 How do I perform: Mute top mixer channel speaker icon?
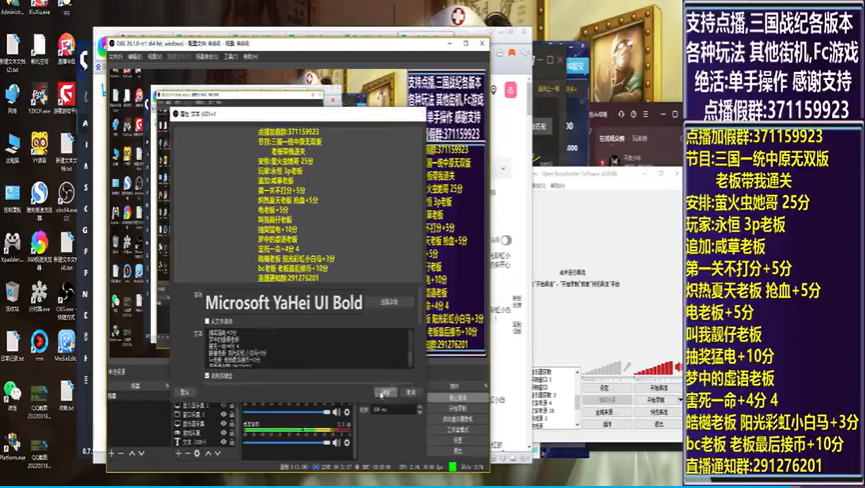[337, 412]
